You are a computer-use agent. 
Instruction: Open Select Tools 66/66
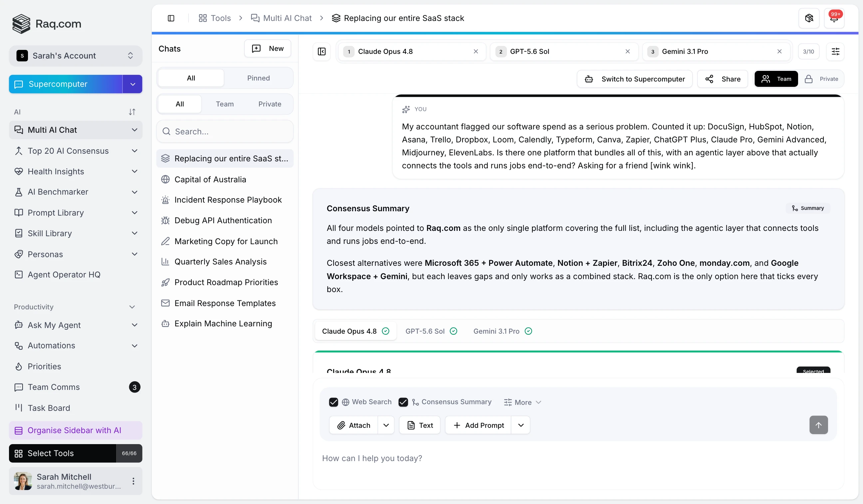pos(75,453)
